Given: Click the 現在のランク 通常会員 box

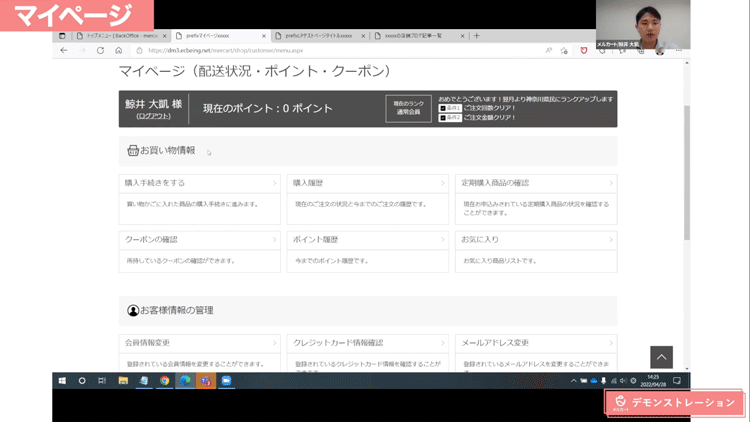Looking at the screenshot, I should click(x=408, y=109).
